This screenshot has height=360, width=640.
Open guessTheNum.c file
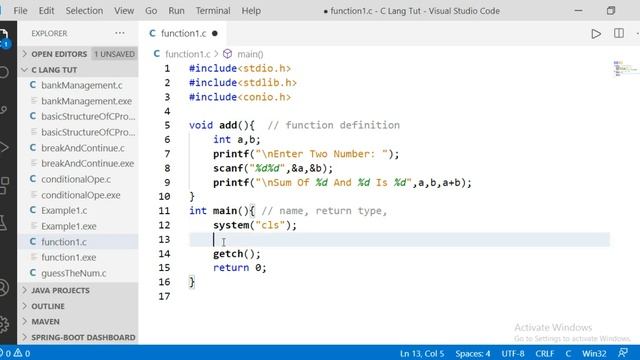point(73,273)
